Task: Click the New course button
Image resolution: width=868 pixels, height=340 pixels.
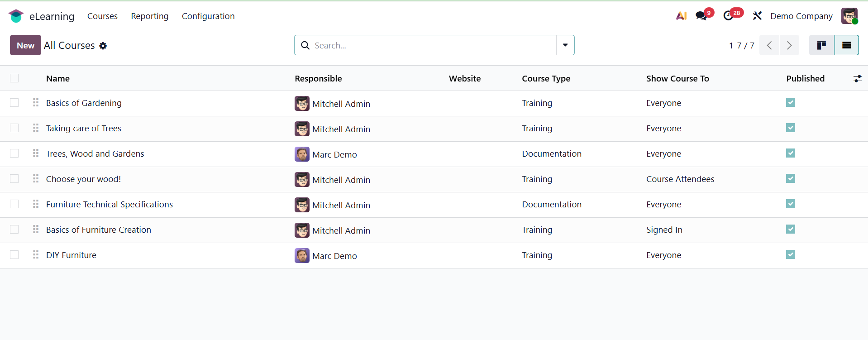Action: [x=25, y=45]
